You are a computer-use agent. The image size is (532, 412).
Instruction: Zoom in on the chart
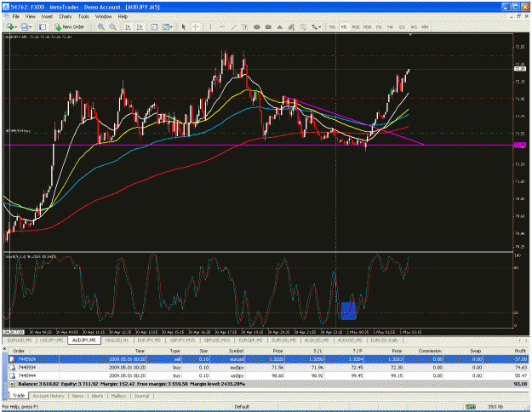[x=100, y=26]
